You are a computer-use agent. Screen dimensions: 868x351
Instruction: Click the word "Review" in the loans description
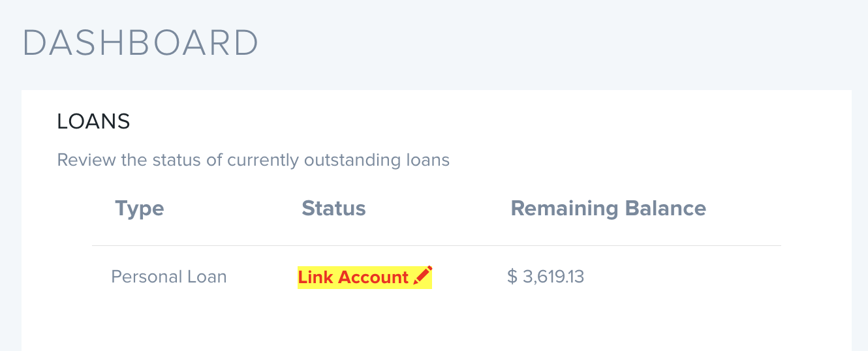coord(78,160)
